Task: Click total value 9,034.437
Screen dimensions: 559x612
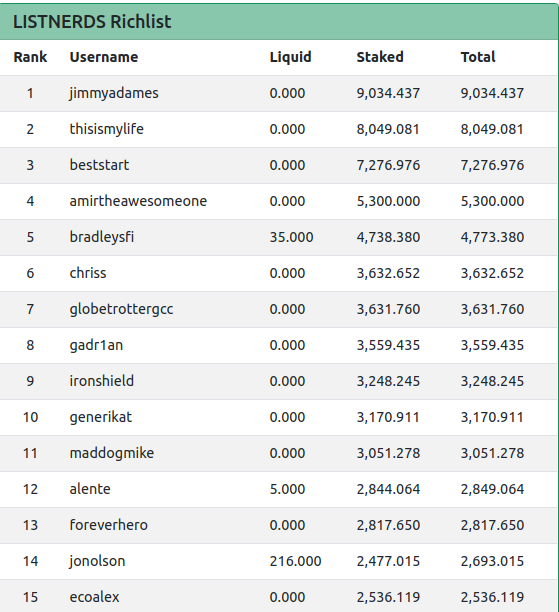Action: click(x=492, y=93)
